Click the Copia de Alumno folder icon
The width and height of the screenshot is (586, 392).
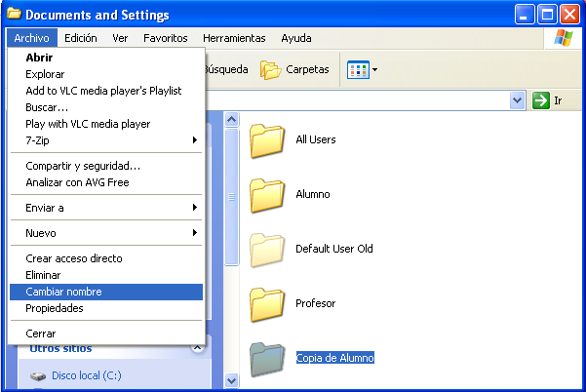tap(266, 358)
